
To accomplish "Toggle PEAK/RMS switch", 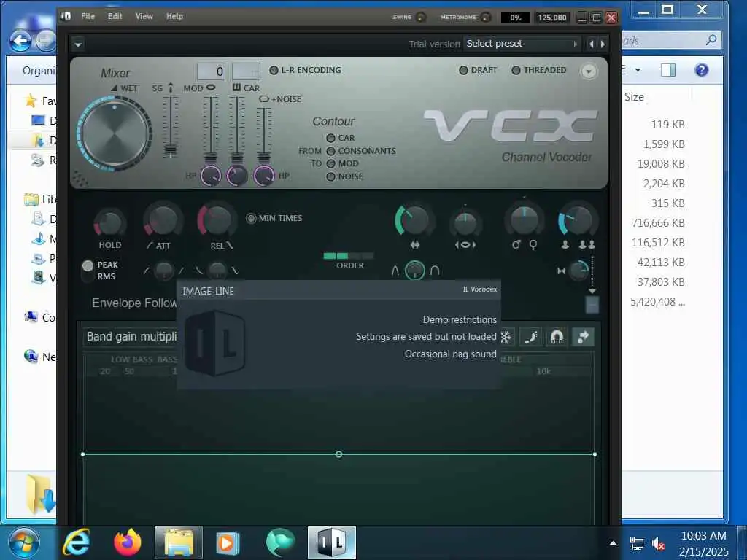I will [x=88, y=271].
